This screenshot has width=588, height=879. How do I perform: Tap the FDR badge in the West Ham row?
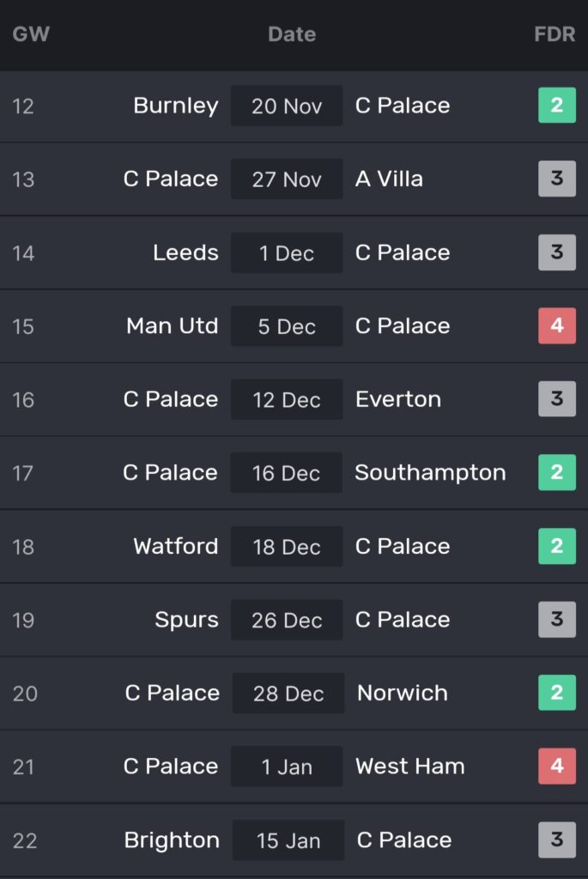coord(556,767)
